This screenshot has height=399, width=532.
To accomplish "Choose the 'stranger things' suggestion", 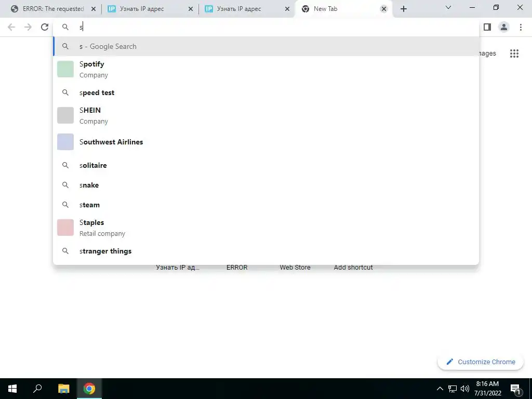I will click(266, 251).
